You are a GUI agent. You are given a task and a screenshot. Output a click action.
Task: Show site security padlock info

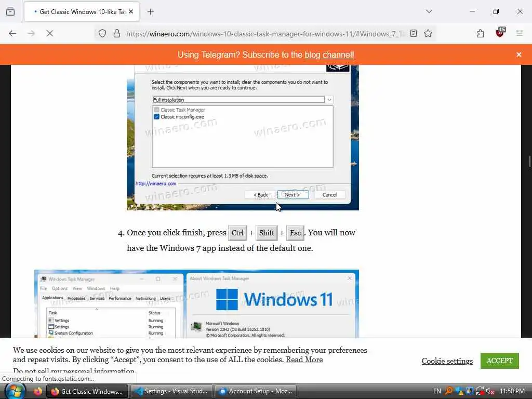(117, 33)
